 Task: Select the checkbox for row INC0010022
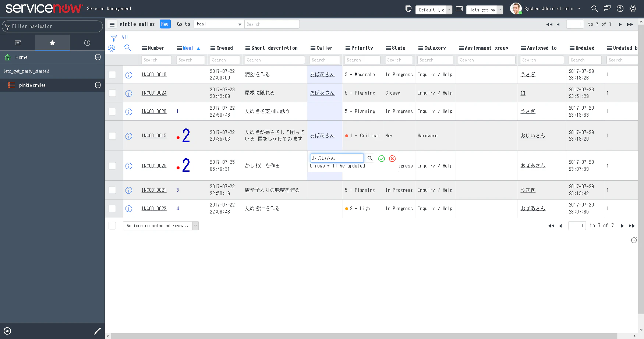point(112,209)
